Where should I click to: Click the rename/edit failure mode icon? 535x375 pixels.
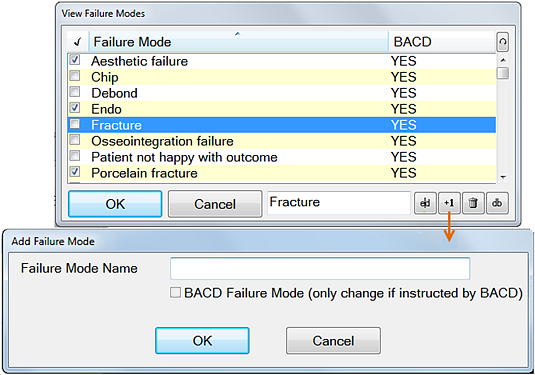click(x=425, y=203)
